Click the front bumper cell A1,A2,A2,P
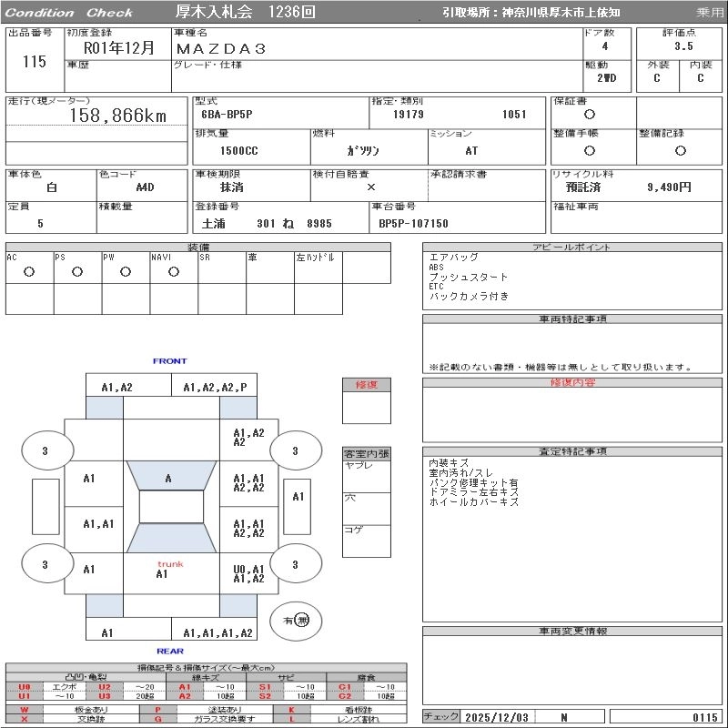 tap(215, 387)
